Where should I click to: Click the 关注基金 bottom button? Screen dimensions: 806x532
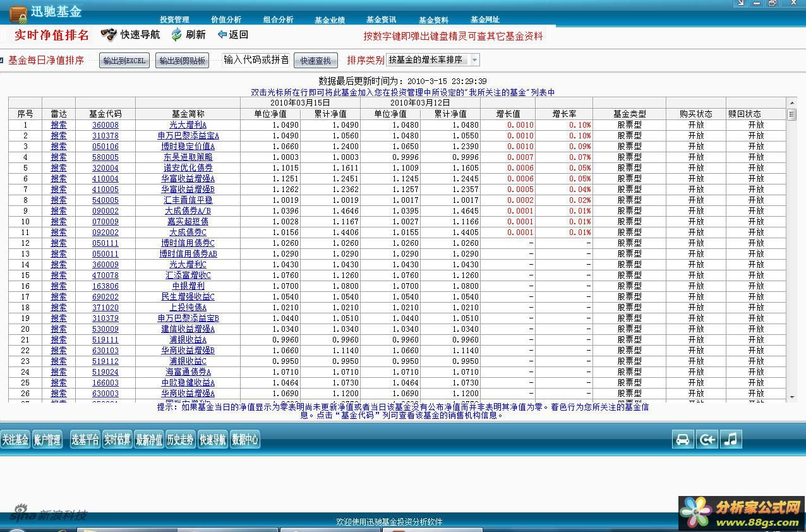(x=15, y=440)
